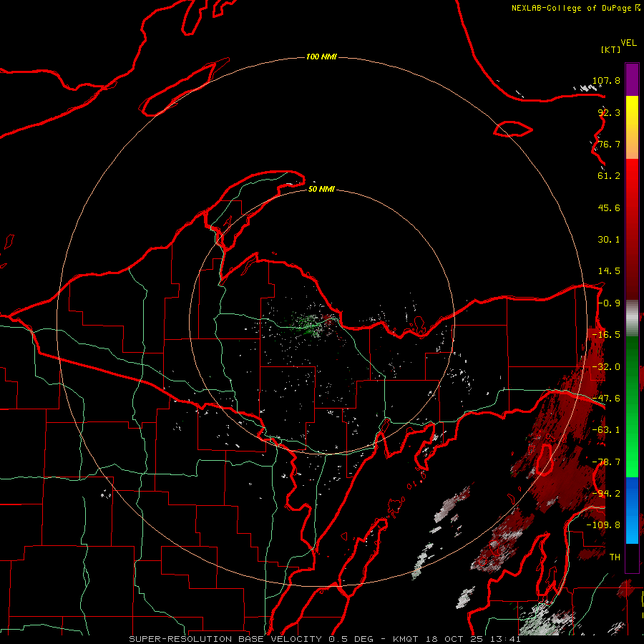
Task: Click the 45.6 value on velocity scale
Action: (609, 208)
